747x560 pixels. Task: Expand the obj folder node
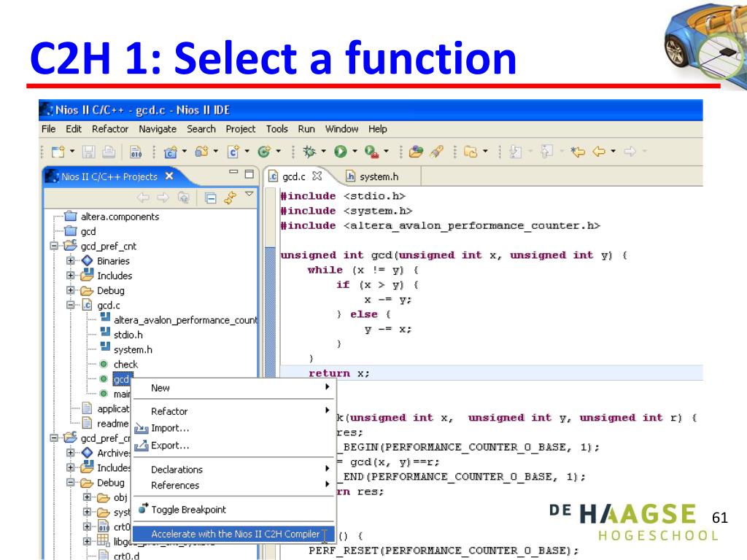point(87,497)
